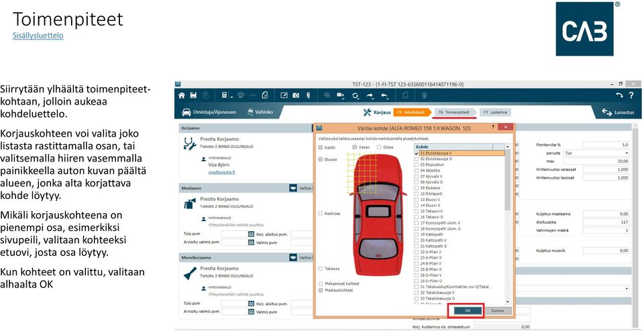644x331 pixels.
Task: Click the Kumoa cancel button
Action: (x=498, y=310)
